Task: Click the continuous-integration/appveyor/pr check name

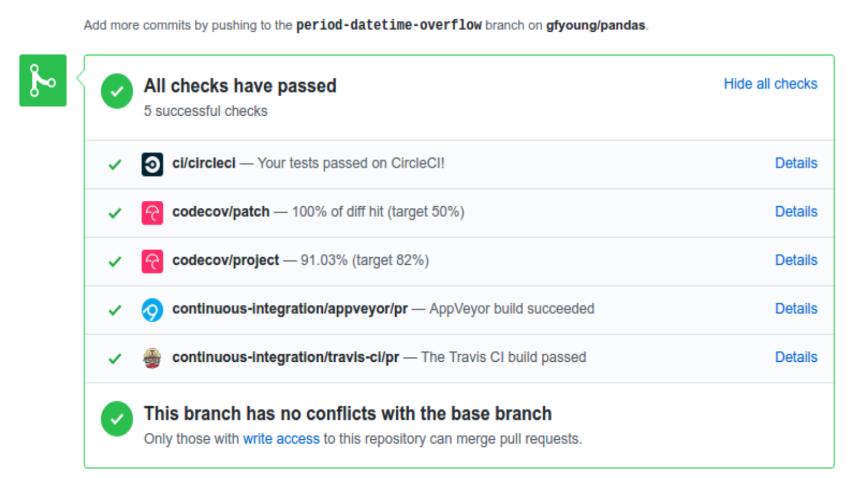Action: coord(290,308)
